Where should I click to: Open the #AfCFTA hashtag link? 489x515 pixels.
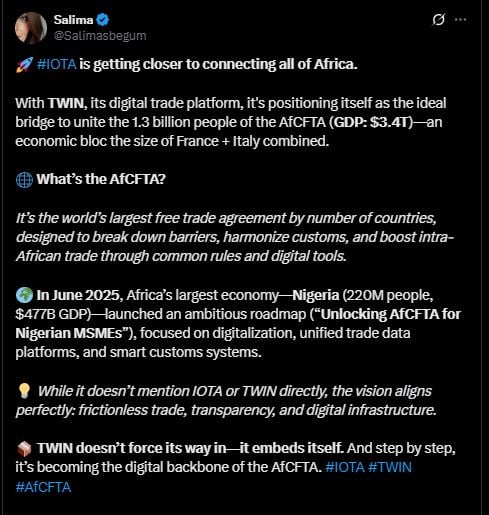43,487
